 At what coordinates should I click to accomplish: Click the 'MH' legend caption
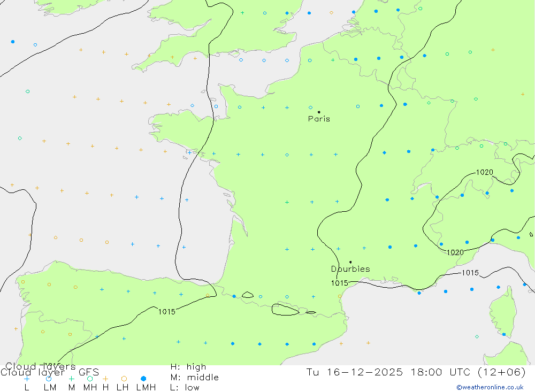pos(90,388)
